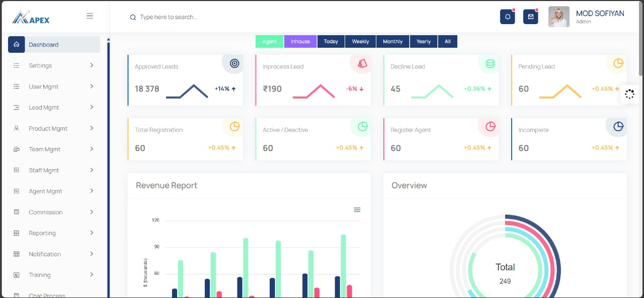Expand the Settings menu chevron
The image size is (644, 298).
click(92, 65)
